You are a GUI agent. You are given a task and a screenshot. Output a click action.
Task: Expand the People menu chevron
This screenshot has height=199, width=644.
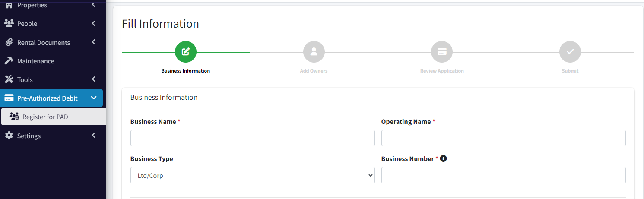pyautogui.click(x=94, y=23)
